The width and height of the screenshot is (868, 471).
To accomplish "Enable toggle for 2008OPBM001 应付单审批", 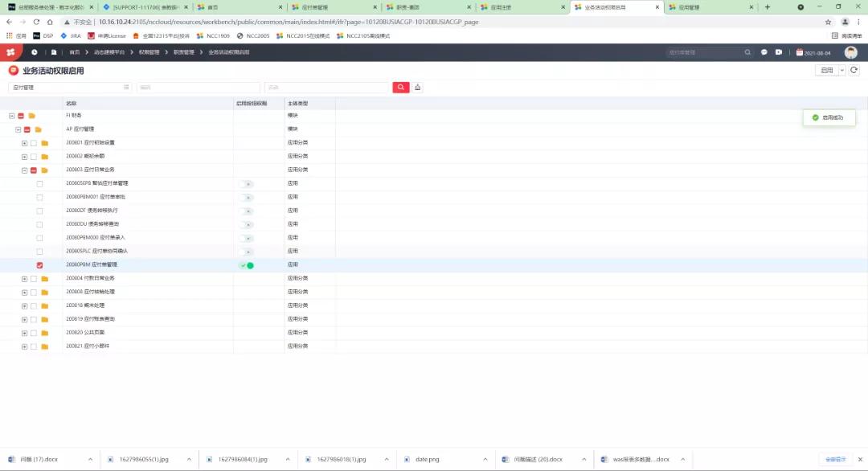I will click(246, 197).
